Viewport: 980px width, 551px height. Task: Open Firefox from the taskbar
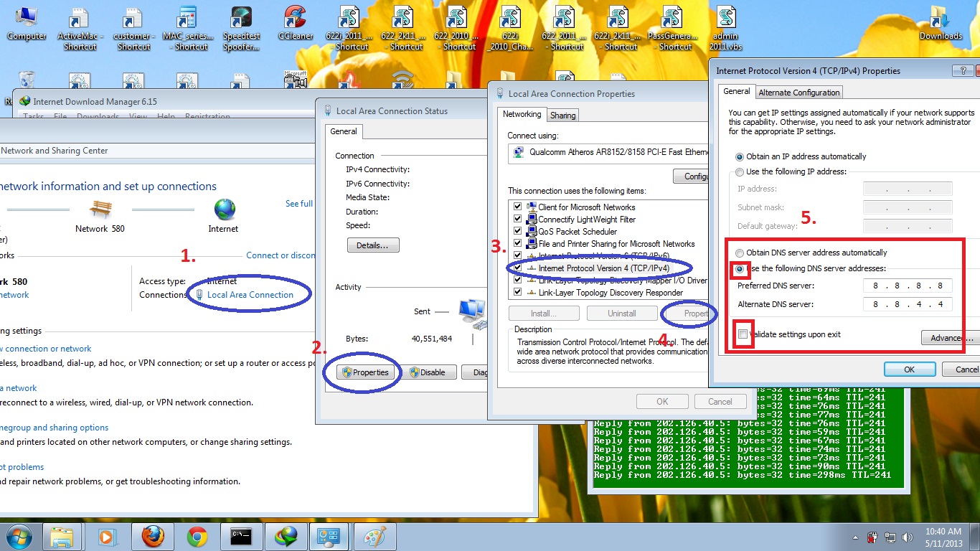click(152, 536)
